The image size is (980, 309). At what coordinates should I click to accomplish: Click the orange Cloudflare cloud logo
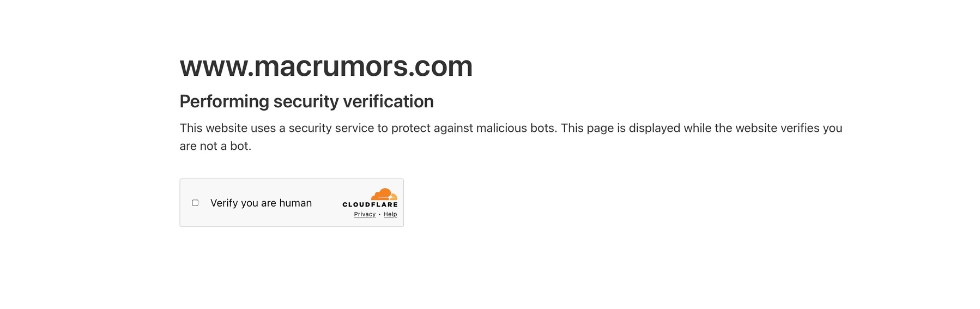(x=384, y=194)
